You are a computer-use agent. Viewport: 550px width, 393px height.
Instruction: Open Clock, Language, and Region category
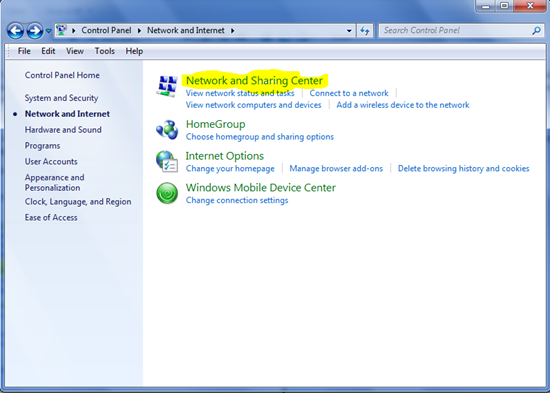click(x=78, y=202)
